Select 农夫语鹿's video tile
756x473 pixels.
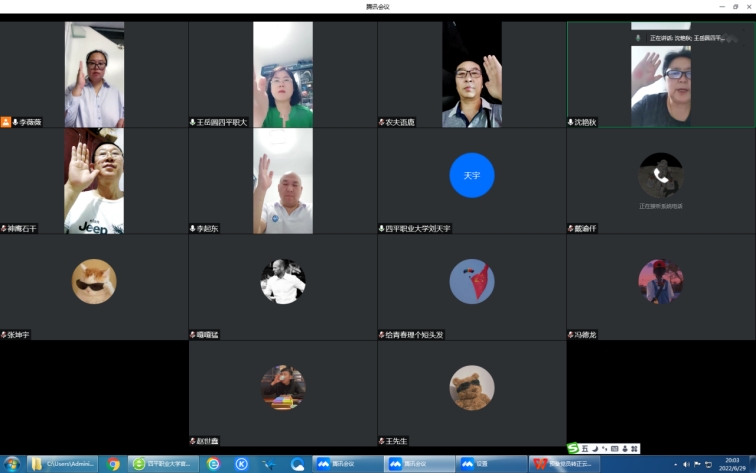472,74
